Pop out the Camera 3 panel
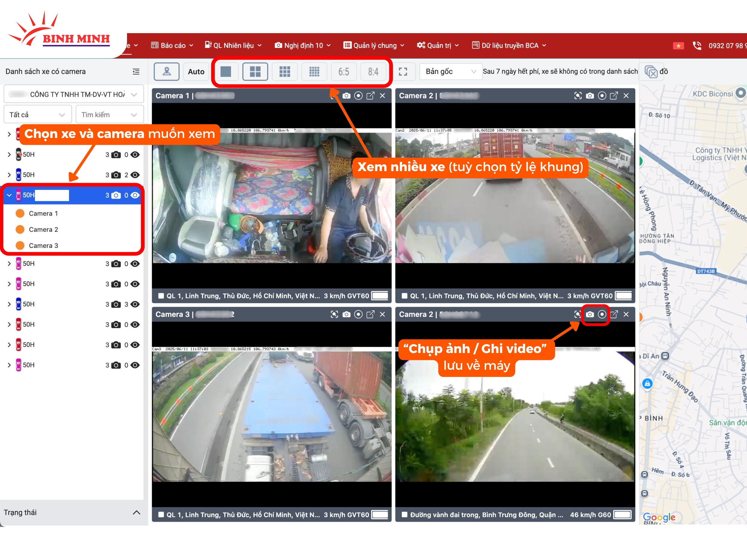This screenshot has width=747, height=560. coord(371,314)
